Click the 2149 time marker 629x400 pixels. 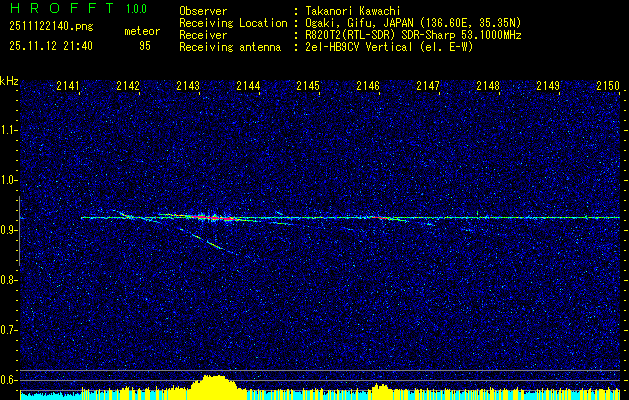click(x=548, y=85)
